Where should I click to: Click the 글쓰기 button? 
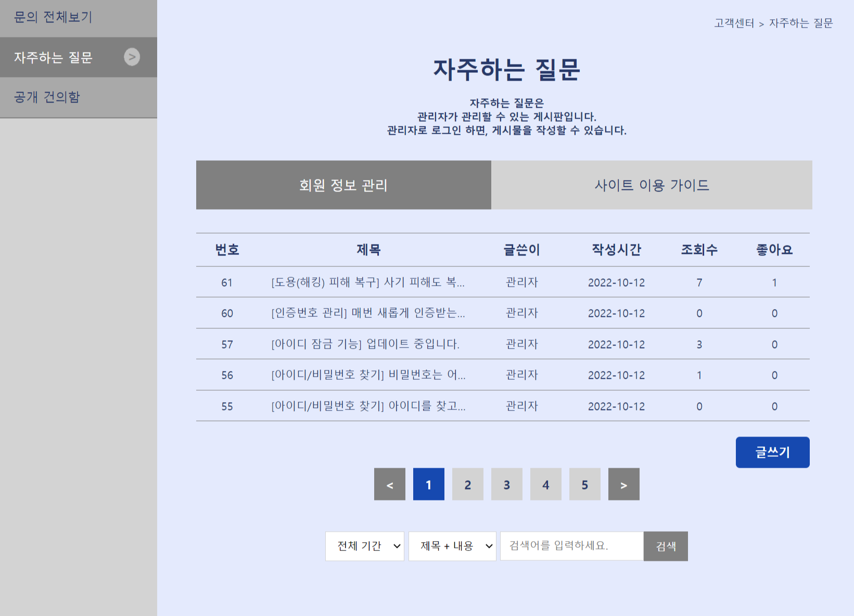772,452
